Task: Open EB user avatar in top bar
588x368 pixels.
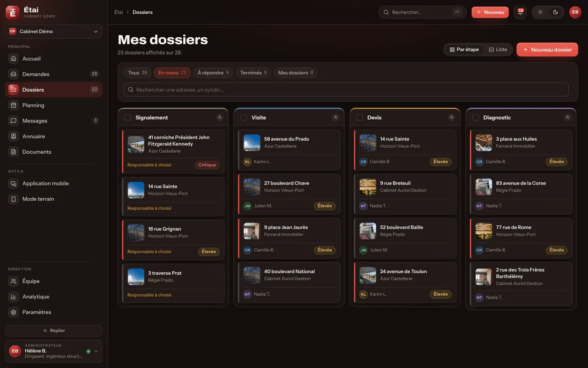Action: coord(575,12)
